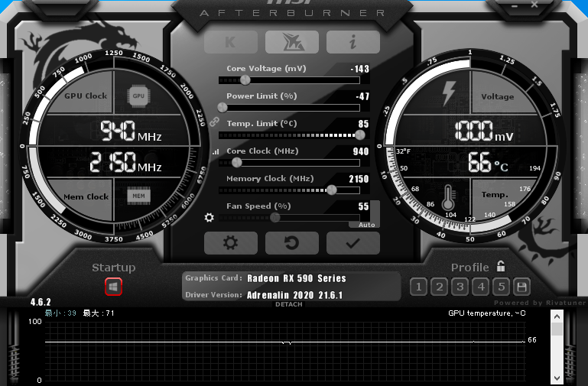Launch the OC Scanner jet icon
This screenshot has height=386, width=588.
point(292,41)
